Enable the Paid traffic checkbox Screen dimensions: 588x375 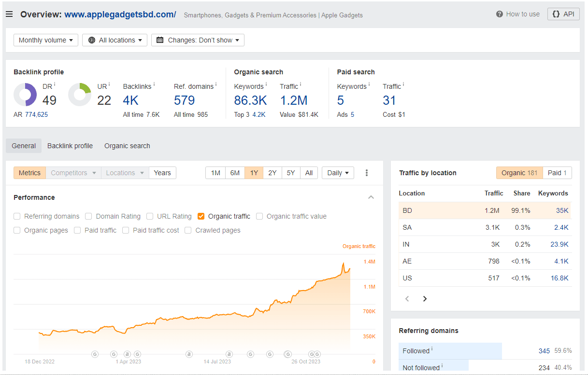pyautogui.click(x=77, y=230)
